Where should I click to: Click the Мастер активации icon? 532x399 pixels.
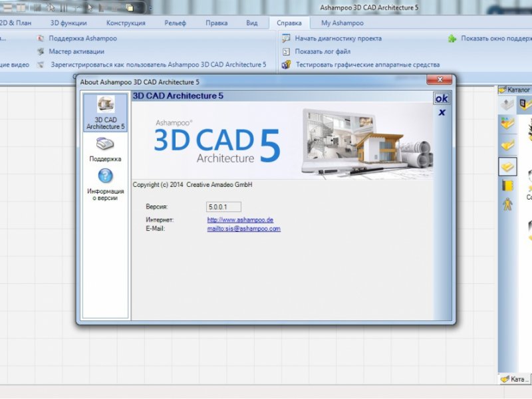pyautogui.click(x=41, y=52)
